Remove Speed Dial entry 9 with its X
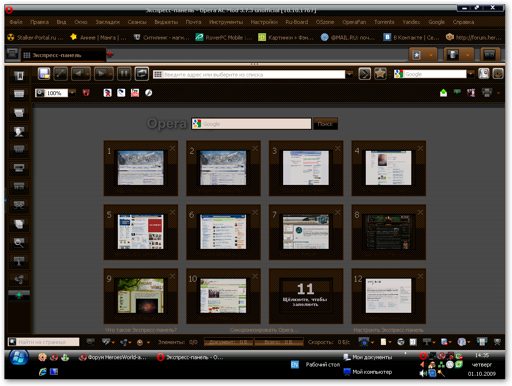The width and height of the screenshot is (512, 386). click(172, 276)
